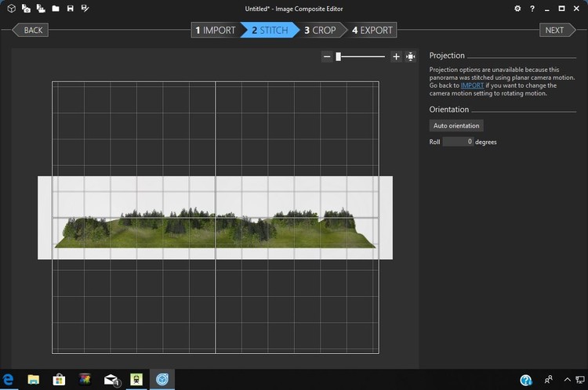Viewport: 588px width, 390px height.
Task: Switch to the 3 CROP step
Action: click(320, 31)
